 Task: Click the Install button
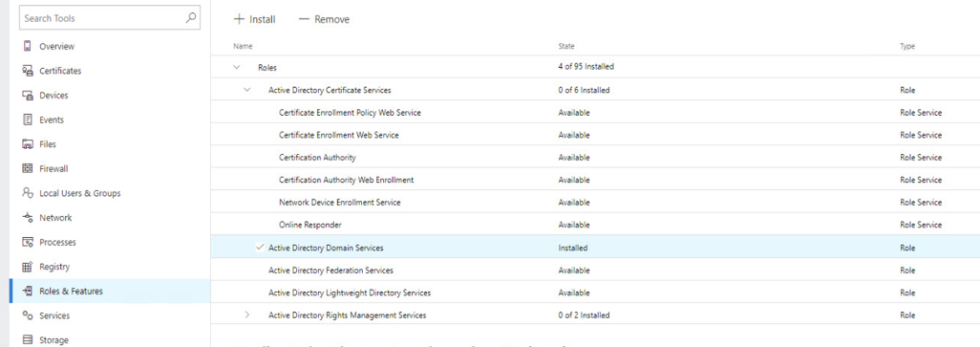point(254,19)
